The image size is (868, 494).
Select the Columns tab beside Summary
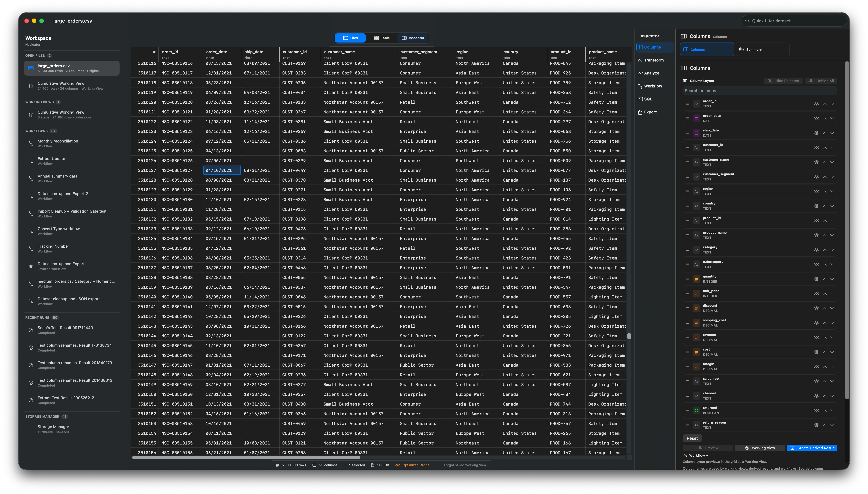707,49
